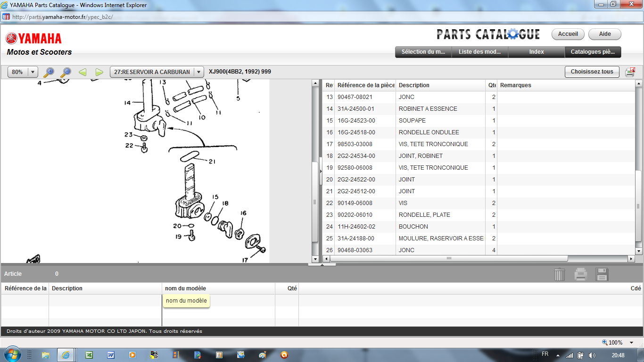Open the media player taskbar icon
This screenshot has height=362, width=644.
(132, 355)
